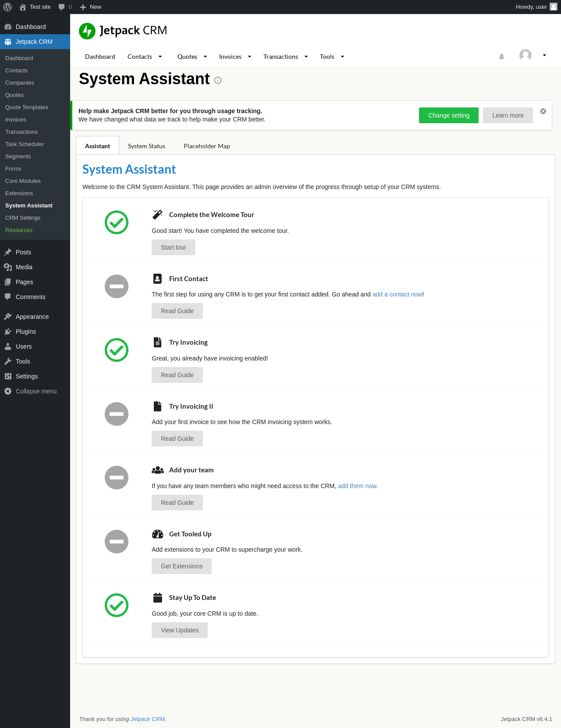Follow the 'add a contact now' link
Image resolution: width=561 pixels, height=728 pixels.
point(397,294)
